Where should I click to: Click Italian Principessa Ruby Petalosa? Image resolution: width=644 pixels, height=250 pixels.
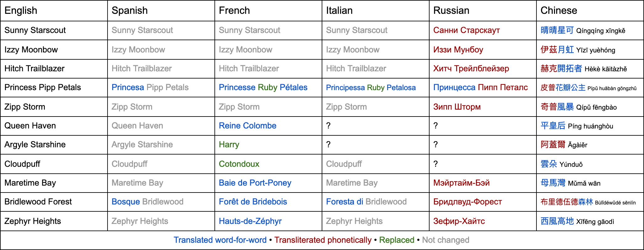tap(371, 88)
